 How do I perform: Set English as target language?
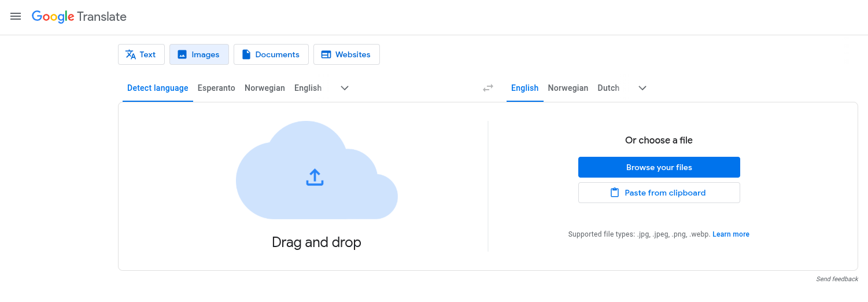(x=525, y=88)
